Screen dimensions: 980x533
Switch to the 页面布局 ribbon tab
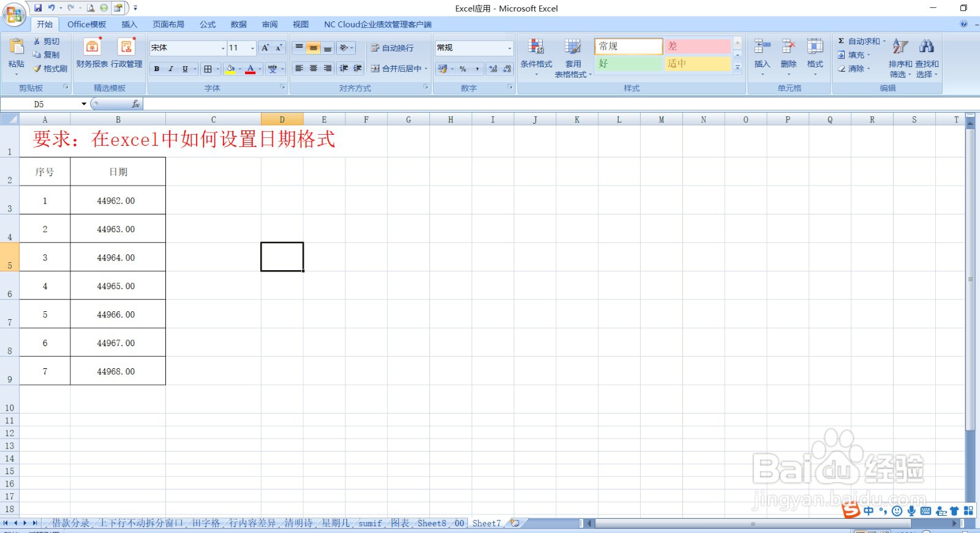[x=168, y=25]
